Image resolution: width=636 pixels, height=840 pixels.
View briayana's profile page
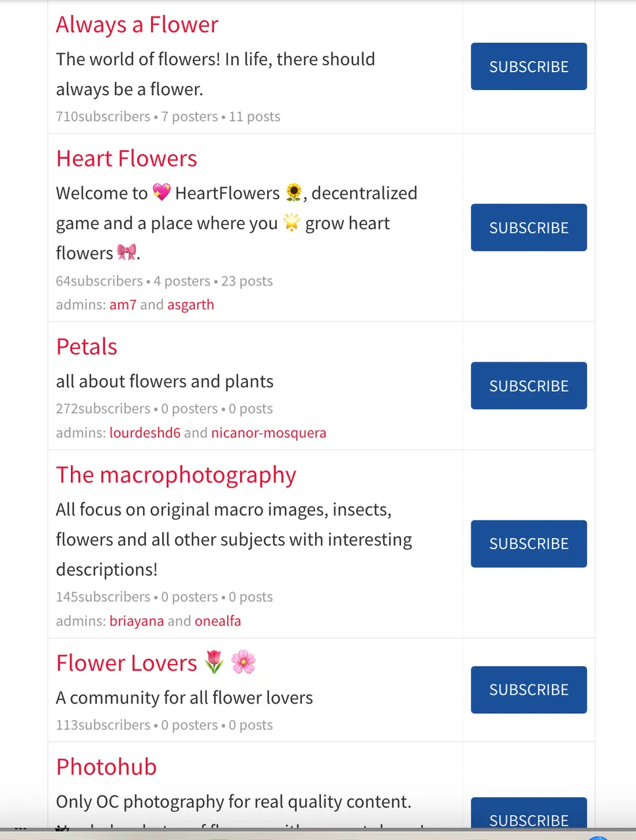(x=137, y=621)
